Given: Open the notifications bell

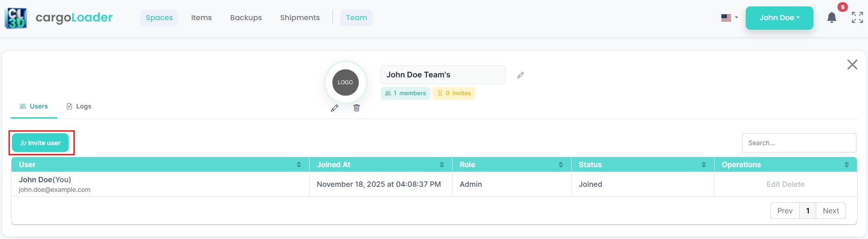Looking at the screenshot, I should point(831,18).
